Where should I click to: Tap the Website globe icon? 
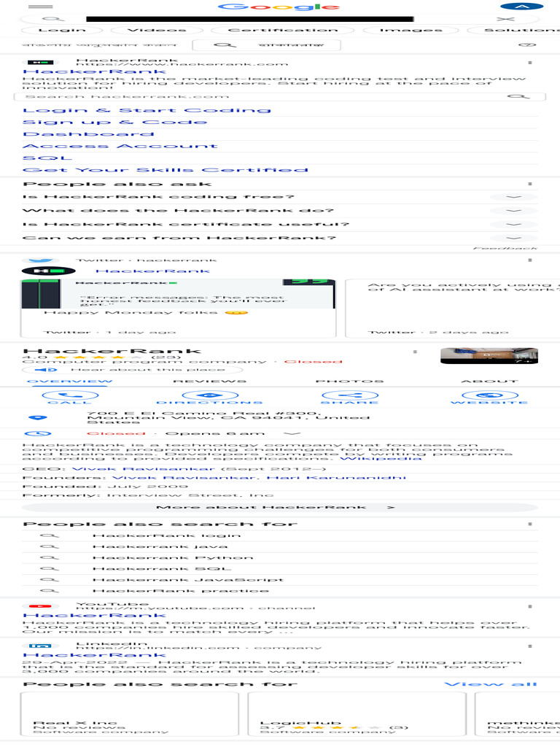click(x=490, y=395)
